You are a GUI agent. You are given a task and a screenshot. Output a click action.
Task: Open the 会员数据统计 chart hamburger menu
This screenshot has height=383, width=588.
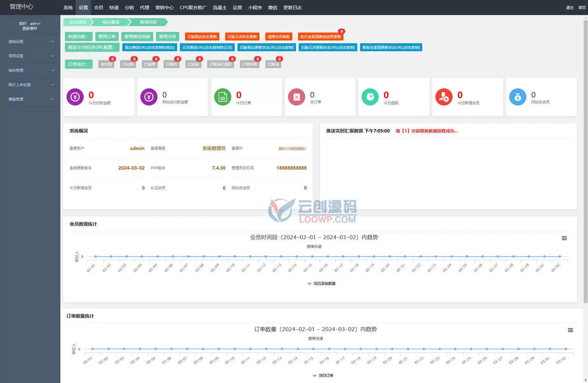click(x=564, y=238)
